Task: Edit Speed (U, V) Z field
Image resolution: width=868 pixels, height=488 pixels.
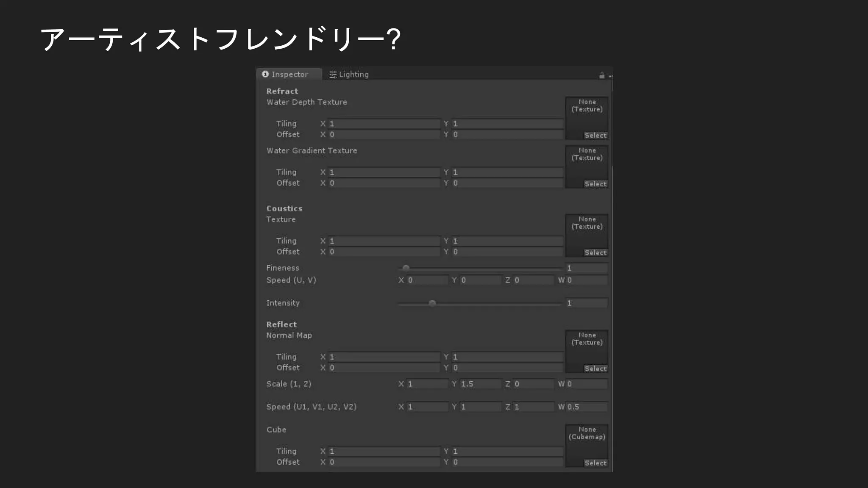Action: coord(533,280)
